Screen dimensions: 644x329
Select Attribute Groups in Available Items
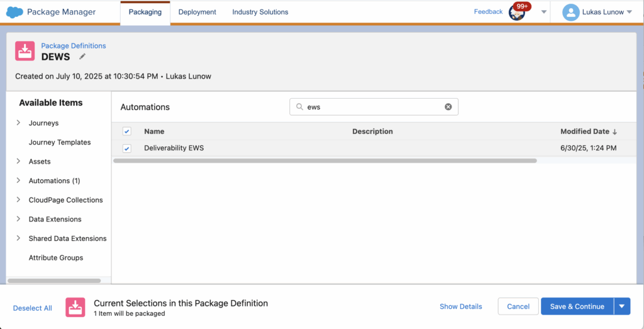[56, 257]
